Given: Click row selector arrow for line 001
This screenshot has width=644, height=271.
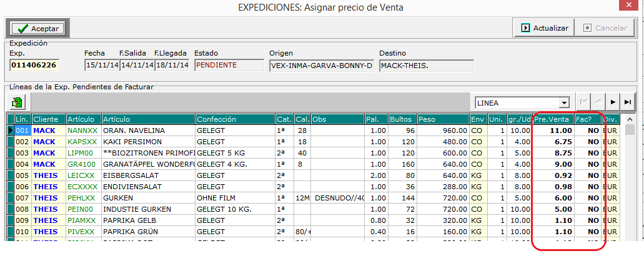Looking at the screenshot, I should [x=11, y=131].
